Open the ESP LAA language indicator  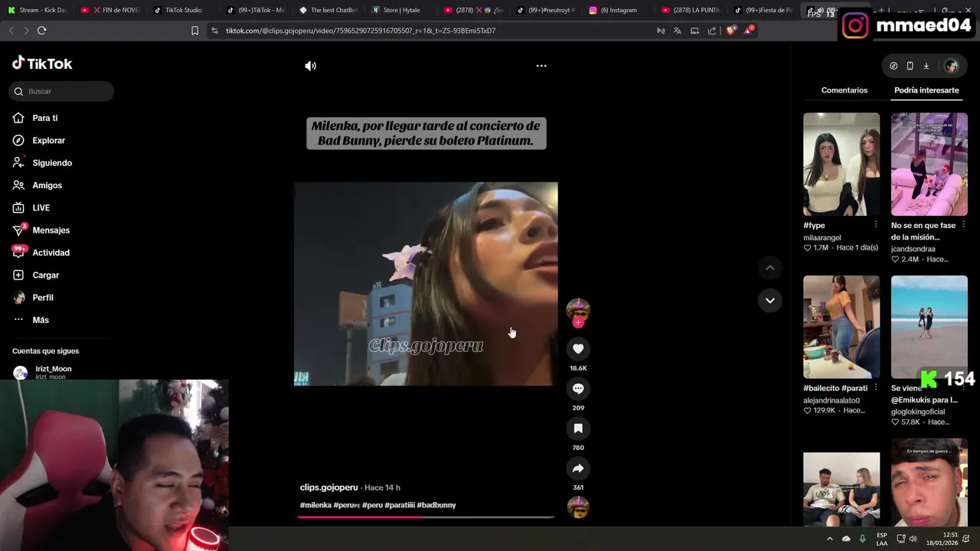pyautogui.click(x=882, y=539)
